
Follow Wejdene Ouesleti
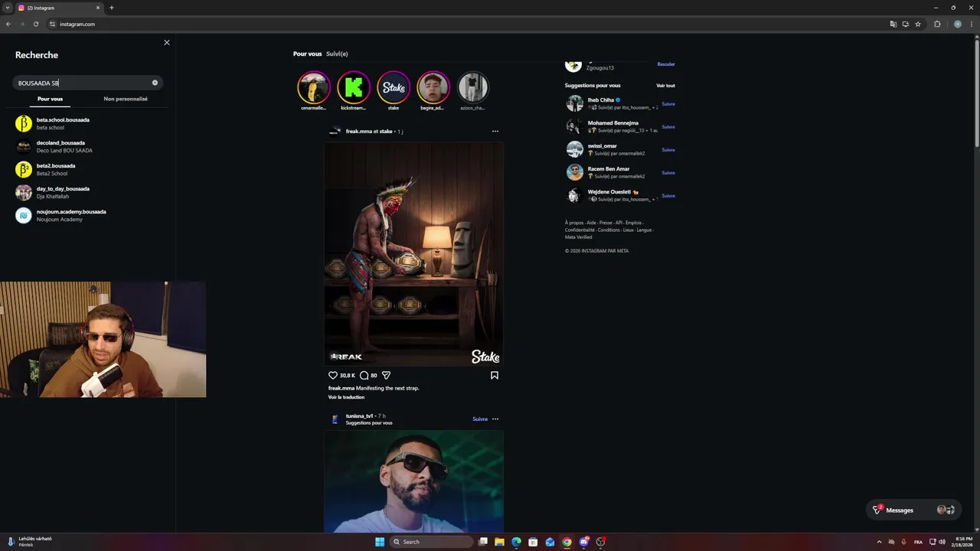tap(668, 196)
